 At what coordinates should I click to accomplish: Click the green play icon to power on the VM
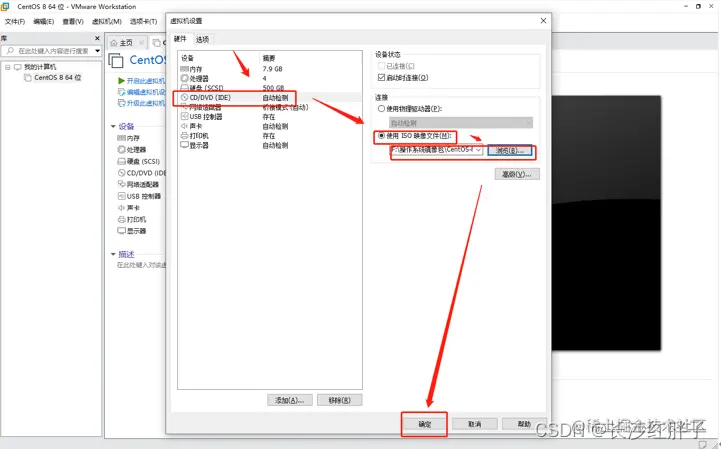pos(121,81)
